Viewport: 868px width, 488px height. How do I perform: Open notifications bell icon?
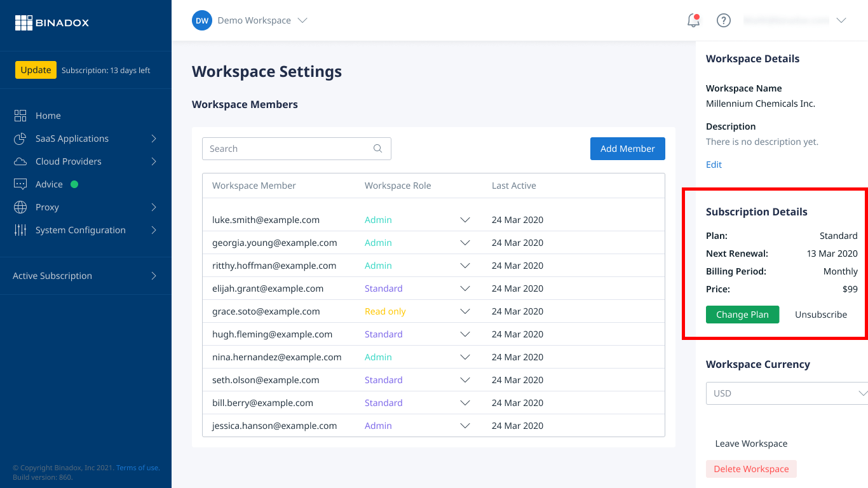694,20
